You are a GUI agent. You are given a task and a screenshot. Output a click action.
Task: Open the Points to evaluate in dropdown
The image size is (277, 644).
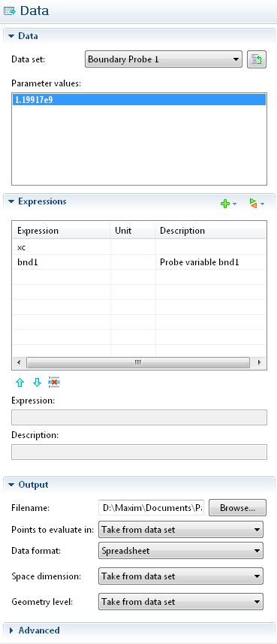pos(181,530)
